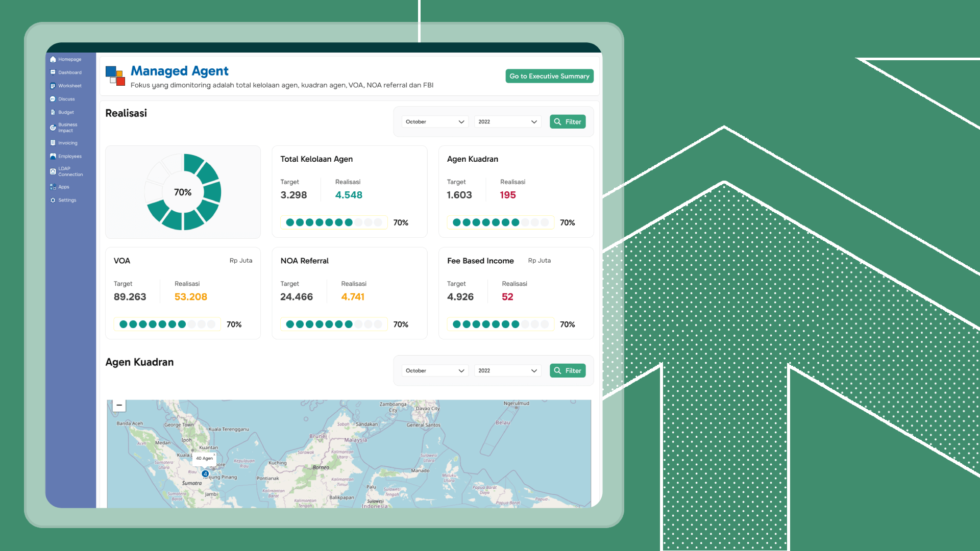This screenshot has height=551, width=980.
Task: Open the Invoicing sidebar icon
Action: click(53, 143)
